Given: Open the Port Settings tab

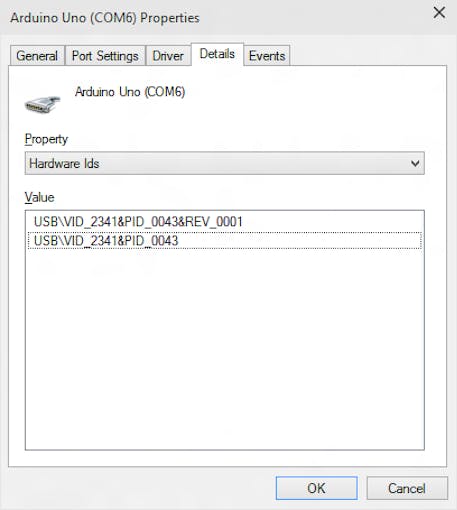Looking at the screenshot, I should (105, 56).
